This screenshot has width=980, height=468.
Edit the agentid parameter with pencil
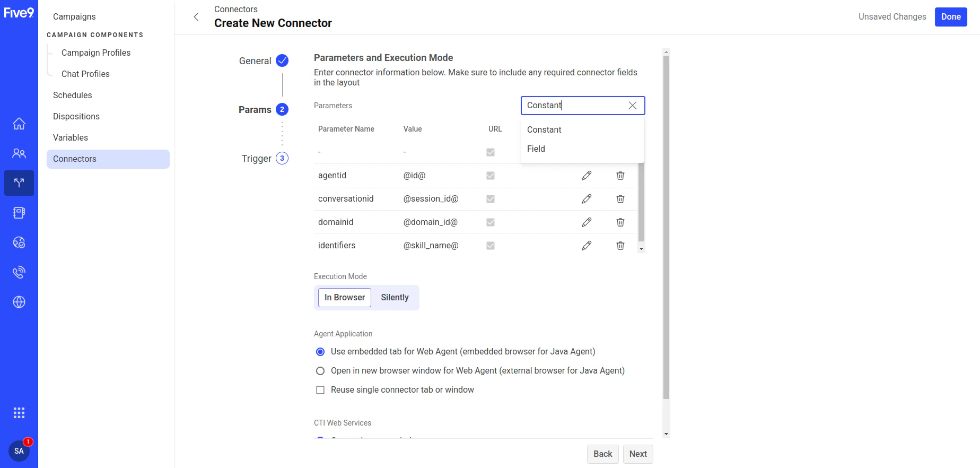586,176
